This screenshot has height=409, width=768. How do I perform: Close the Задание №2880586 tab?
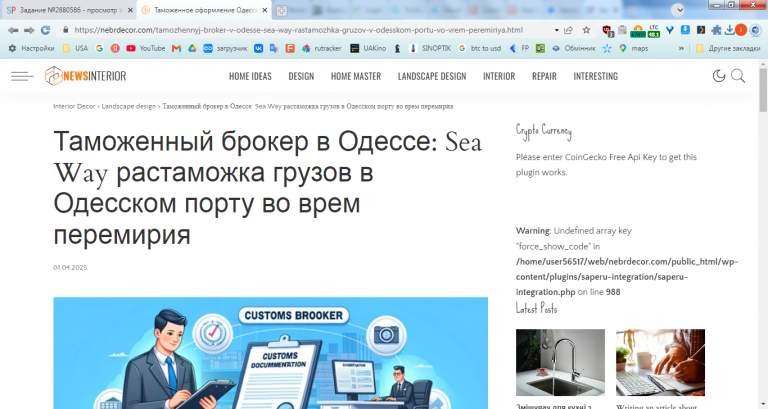[x=130, y=10]
